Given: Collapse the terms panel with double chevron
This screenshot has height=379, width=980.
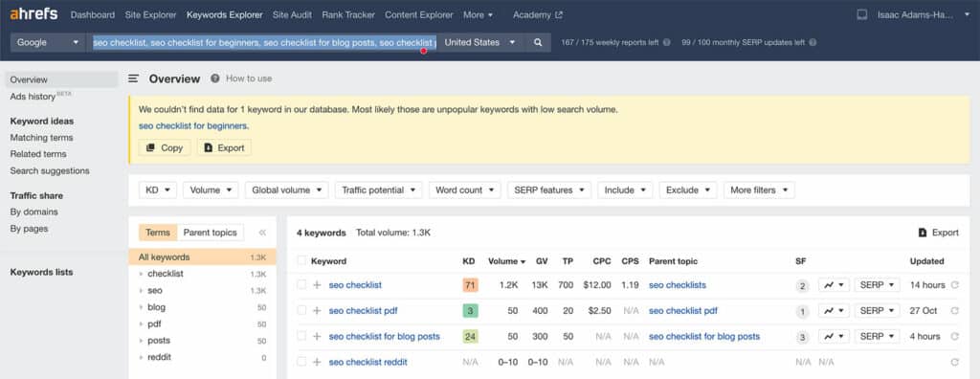Looking at the screenshot, I should pyautogui.click(x=262, y=233).
